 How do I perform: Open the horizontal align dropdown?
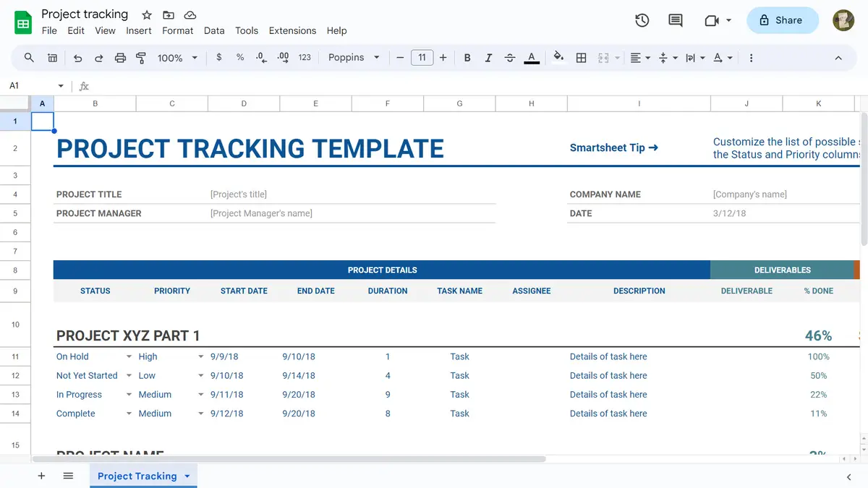coord(640,58)
